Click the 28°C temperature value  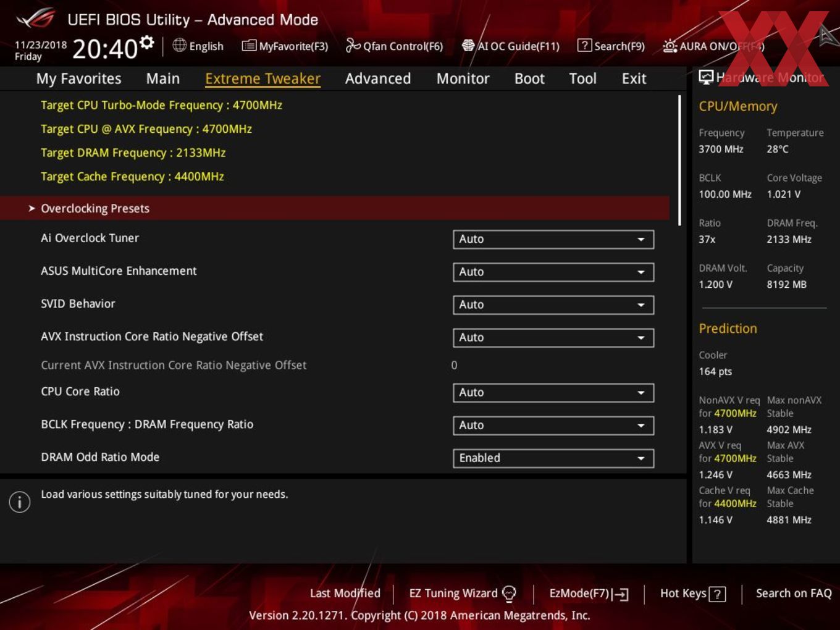tap(778, 149)
